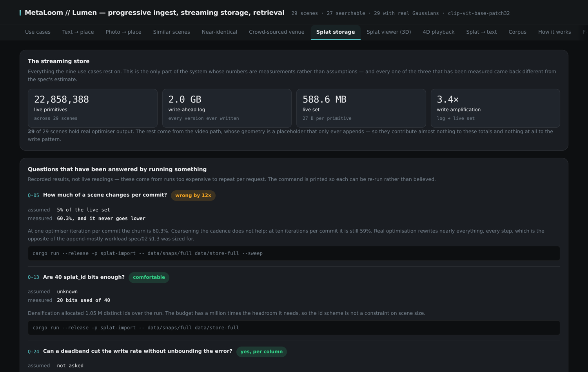The image size is (588, 372).
Task: Click the 588.6 MB live set card
Action: click(x=361, y=108)
